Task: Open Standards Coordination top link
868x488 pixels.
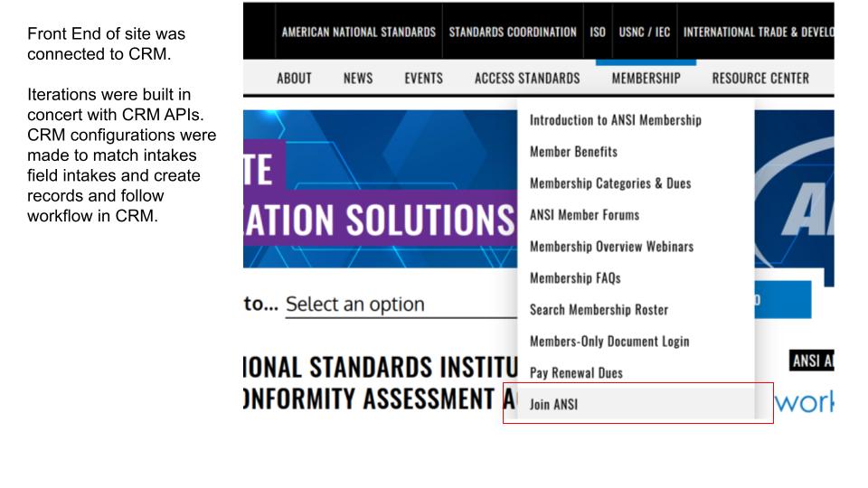Action: coord(513,32)
